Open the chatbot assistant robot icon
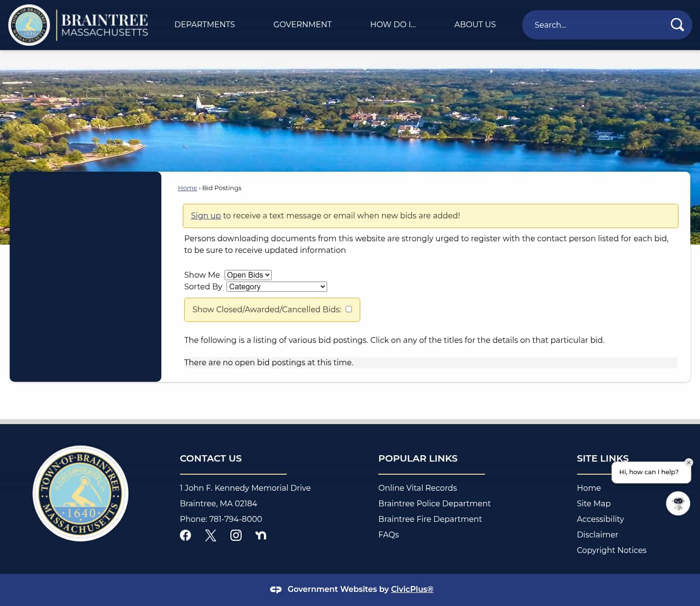 (678, 503)
